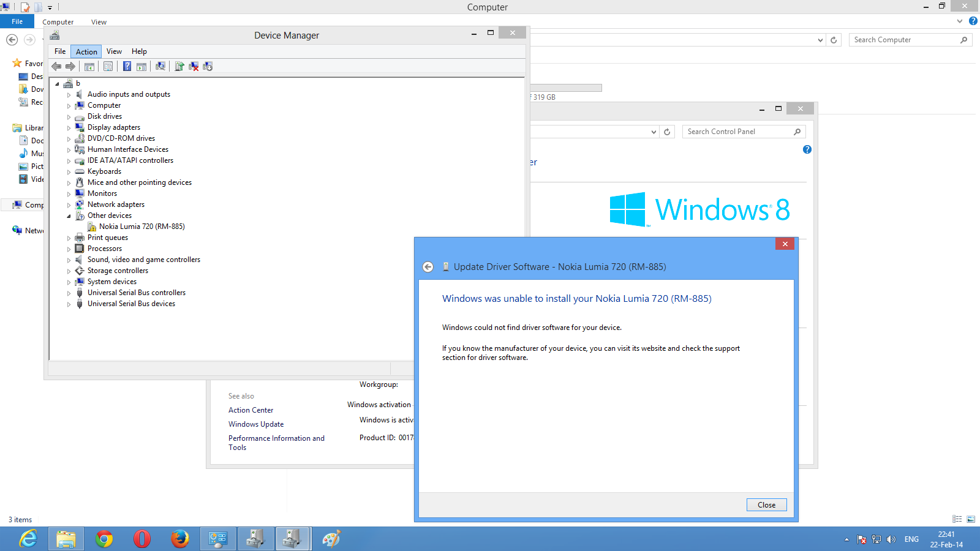Screen dimensions: 980x551
Task: Select Mice and other pointing devices
Action: click(x=140, y=182)
